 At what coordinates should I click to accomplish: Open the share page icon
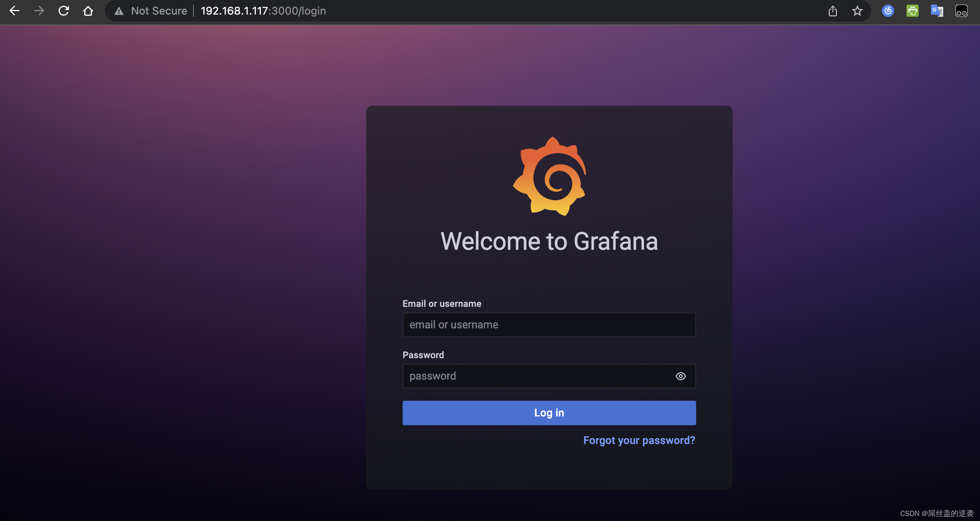(833, 11)
